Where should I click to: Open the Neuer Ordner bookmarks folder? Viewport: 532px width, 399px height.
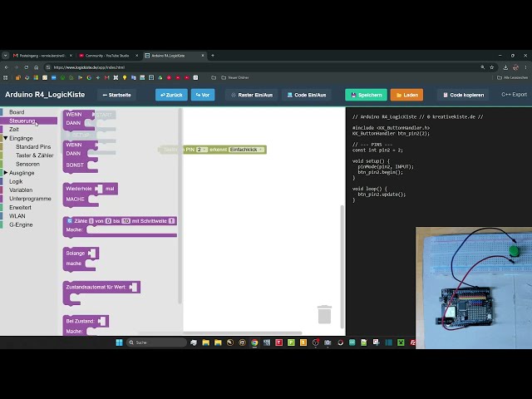click(x=235, y=77)
